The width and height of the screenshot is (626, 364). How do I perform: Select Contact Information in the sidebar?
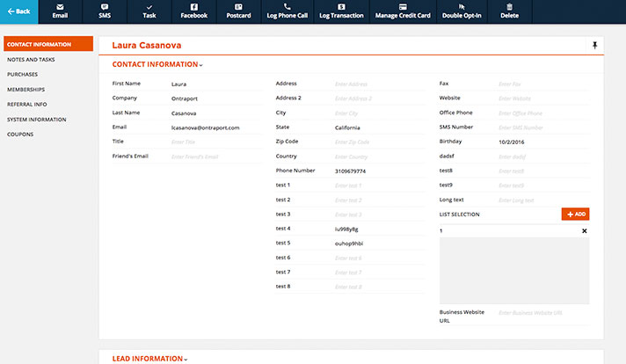pyautogui.click(x=48, y=44)
